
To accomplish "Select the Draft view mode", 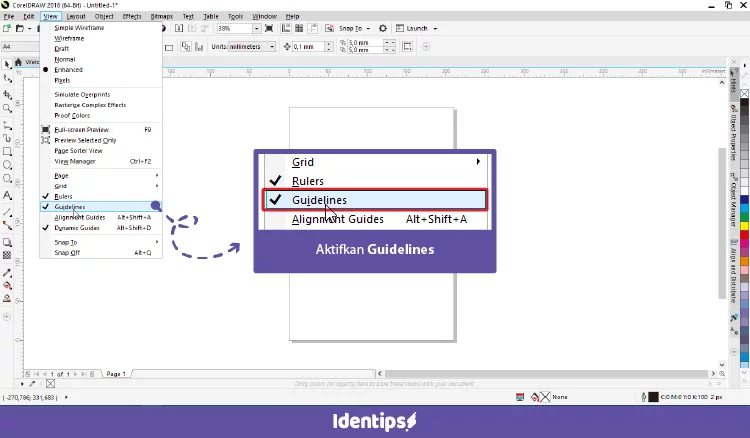I will tap(101, 49).
